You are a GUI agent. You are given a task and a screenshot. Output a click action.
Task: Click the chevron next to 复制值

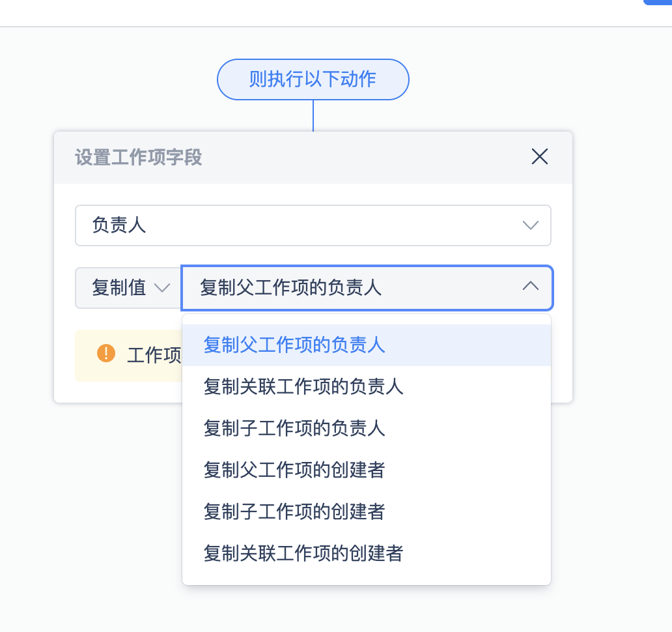point(161,287)
